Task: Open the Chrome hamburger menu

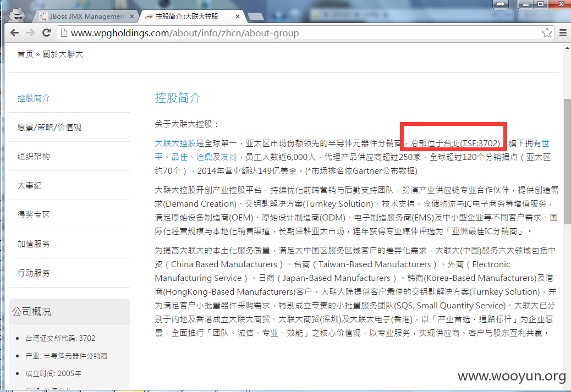Action: [563, 33]
